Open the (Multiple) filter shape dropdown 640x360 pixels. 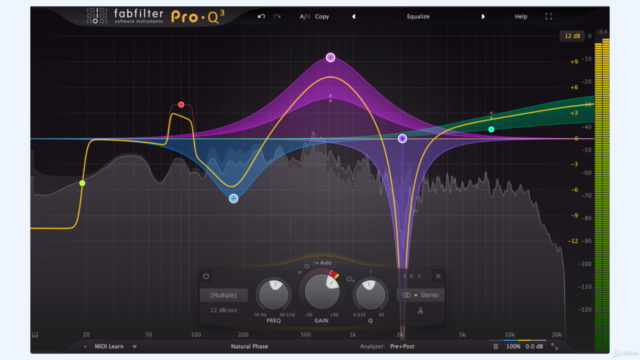[x=224, y=295]
